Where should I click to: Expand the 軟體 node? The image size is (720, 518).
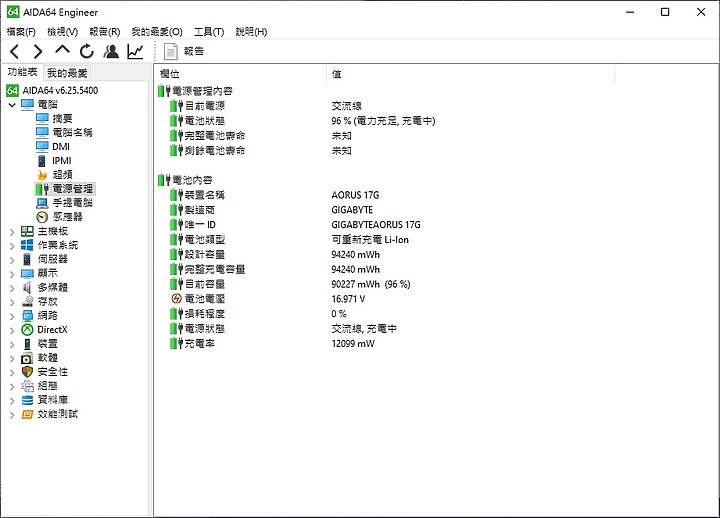(12, 359)
